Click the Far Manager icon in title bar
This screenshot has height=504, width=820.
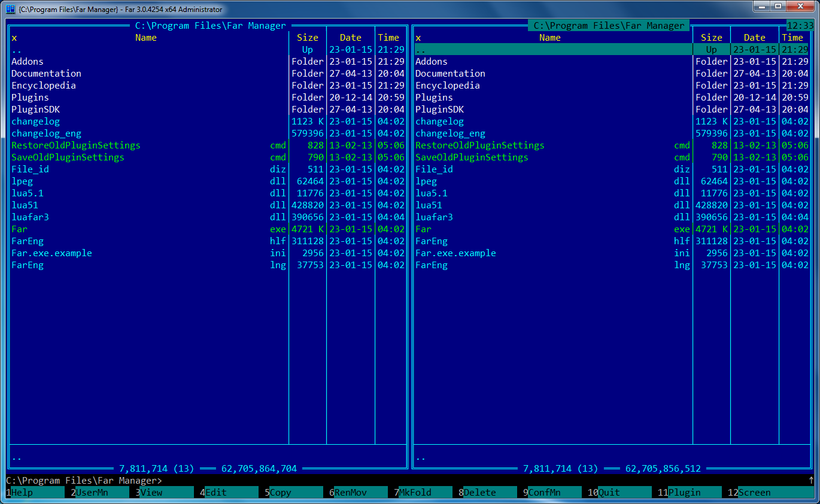pos(10,9)
